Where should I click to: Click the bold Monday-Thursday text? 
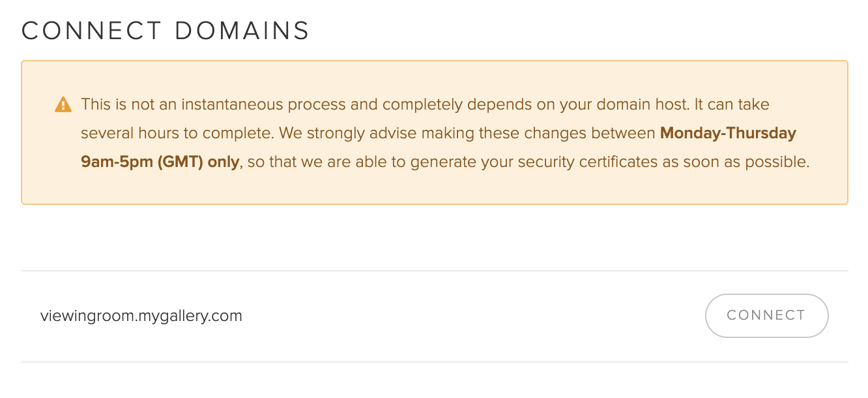[x=728, y=133]
